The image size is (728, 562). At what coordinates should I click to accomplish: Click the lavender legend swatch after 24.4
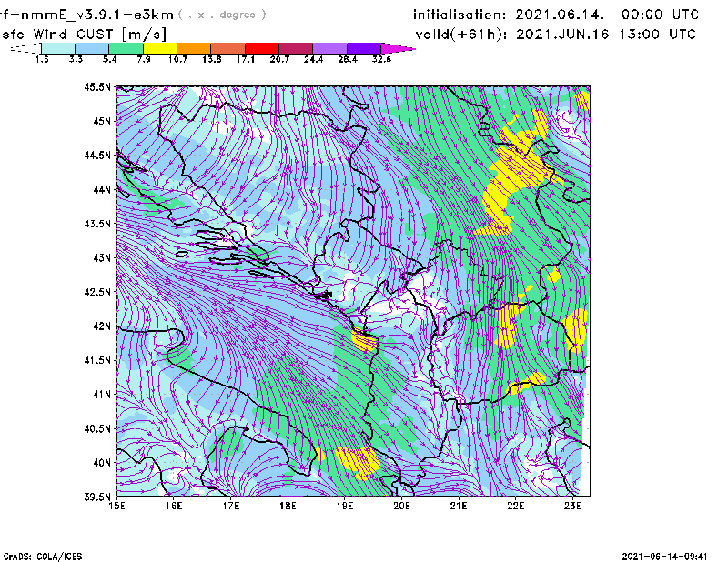coord(329,48)
